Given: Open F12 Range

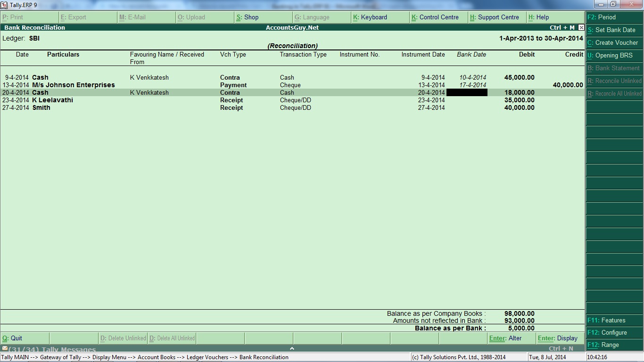Looking at the screenshot, I should click(614, 345).
